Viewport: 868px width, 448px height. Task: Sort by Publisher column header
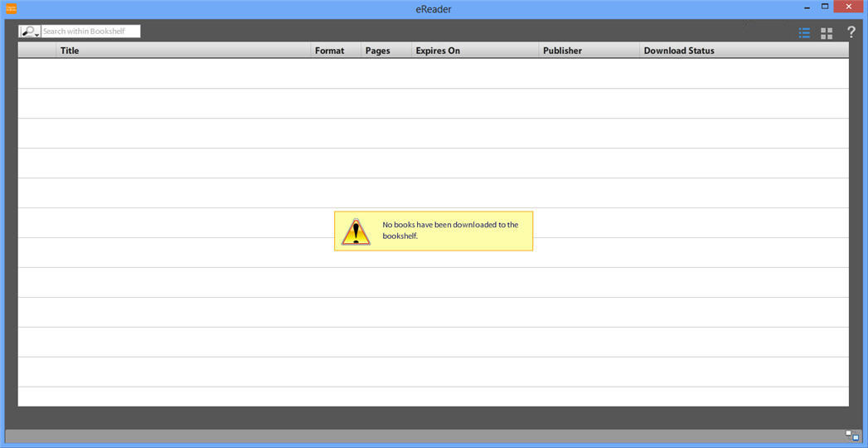(x=589, y=51)
